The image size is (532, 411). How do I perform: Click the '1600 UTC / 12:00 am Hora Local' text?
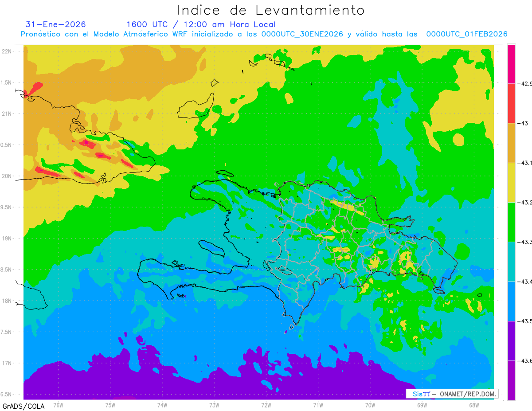click(201, 24)
